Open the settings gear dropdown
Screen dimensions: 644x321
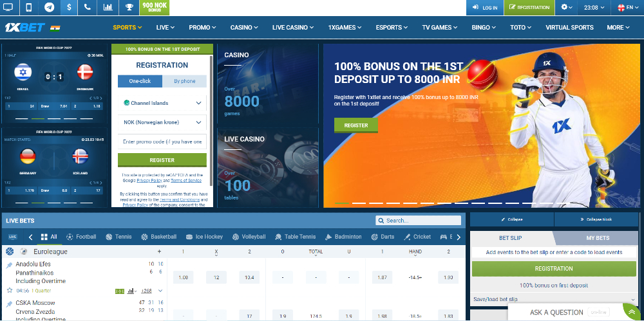tap(566, 7)
